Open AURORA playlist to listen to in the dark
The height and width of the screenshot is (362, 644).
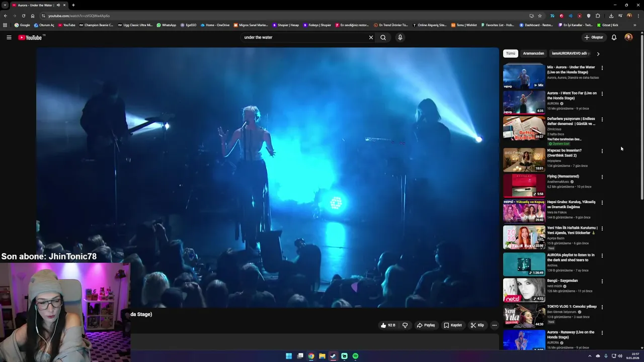[571, 257]
